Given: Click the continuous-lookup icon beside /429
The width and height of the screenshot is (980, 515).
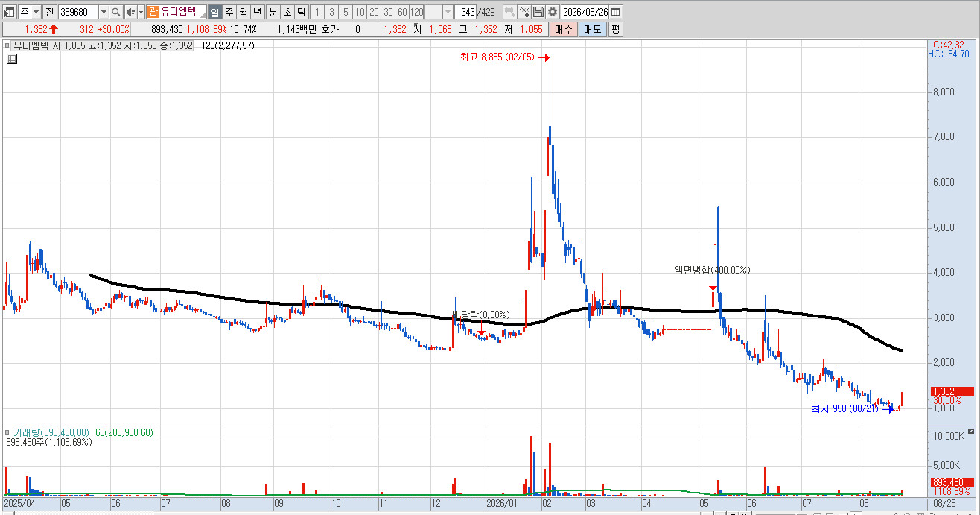Looking at the screenshot, I should tap(509, 12).
